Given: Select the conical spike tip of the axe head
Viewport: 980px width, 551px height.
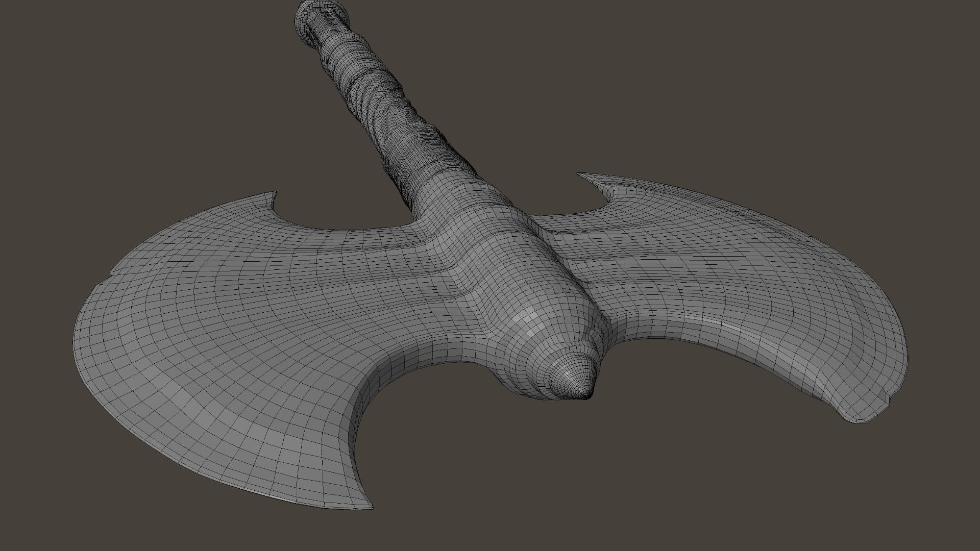Looking at the screenshot, I should (573, 377).
